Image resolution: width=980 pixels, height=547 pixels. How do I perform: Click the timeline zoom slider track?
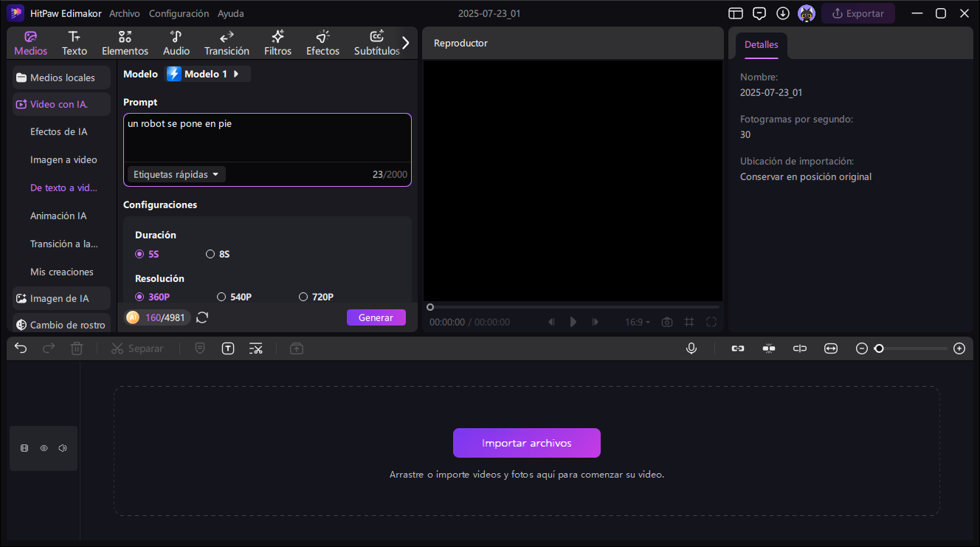tap(911, 348)
